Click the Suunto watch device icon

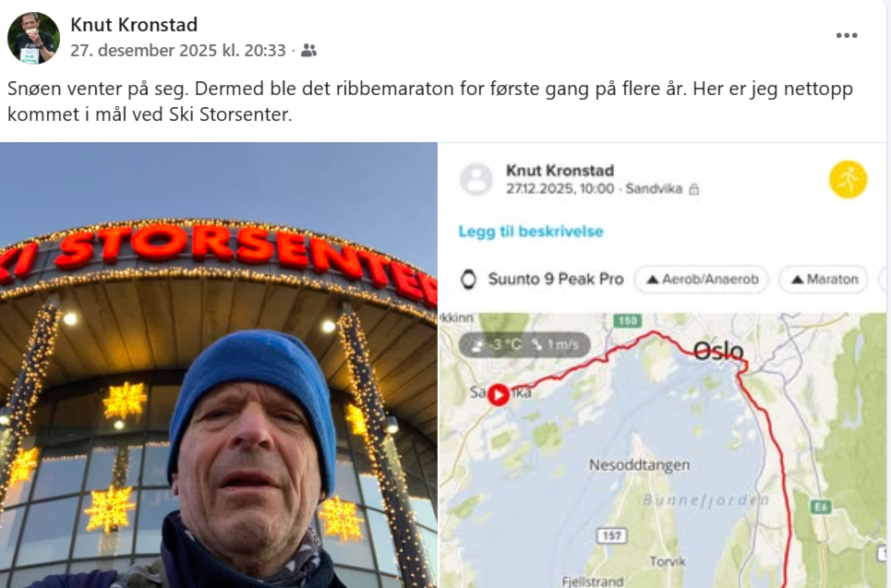pyautogui.click(x=468, y=279)
